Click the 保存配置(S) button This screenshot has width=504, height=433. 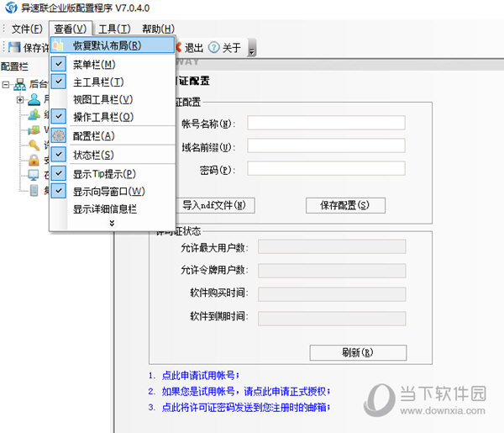click(345, 205)
